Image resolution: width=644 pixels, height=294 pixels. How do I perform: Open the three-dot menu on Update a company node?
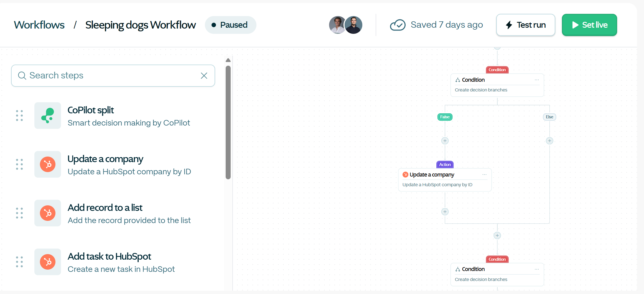(484, 175)
